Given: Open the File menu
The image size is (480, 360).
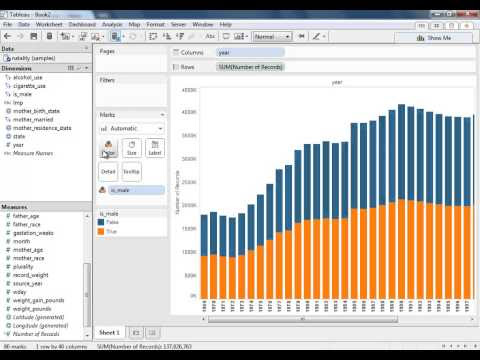Looking at the screenshot, I should pos(7,24).
